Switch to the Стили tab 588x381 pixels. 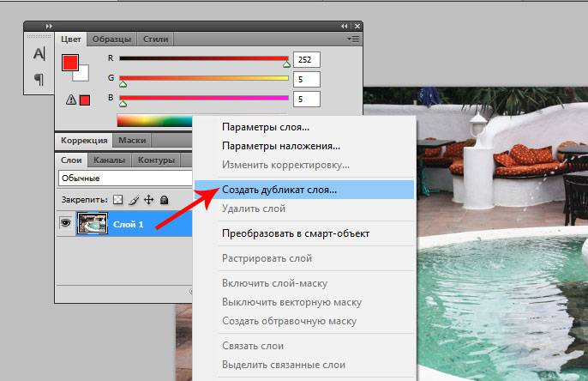(x=155, y=39)
